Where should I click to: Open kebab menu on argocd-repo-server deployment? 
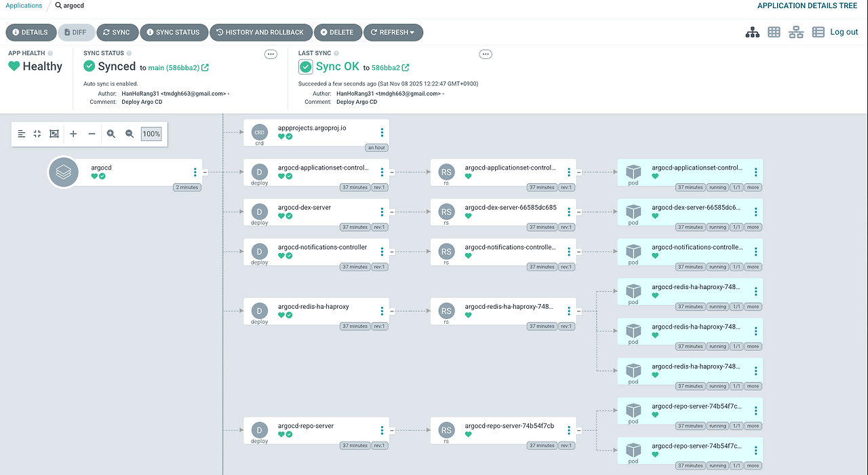(382, 430)
